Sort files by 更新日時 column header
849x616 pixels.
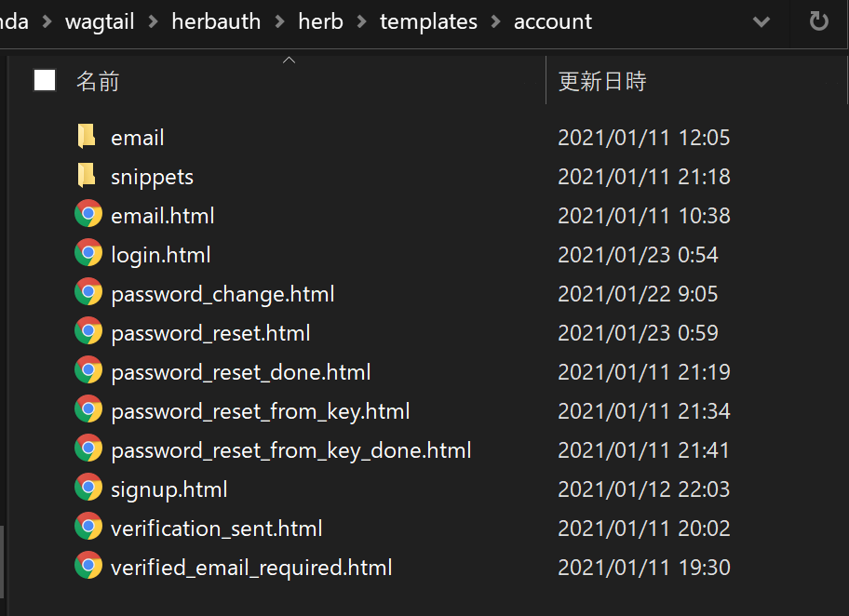point(602,81)
